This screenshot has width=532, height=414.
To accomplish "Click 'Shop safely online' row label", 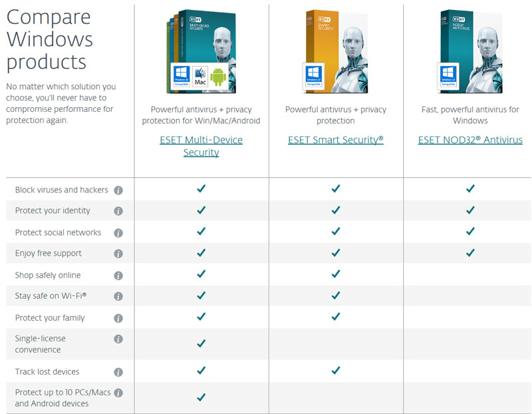I will [48, 275].
